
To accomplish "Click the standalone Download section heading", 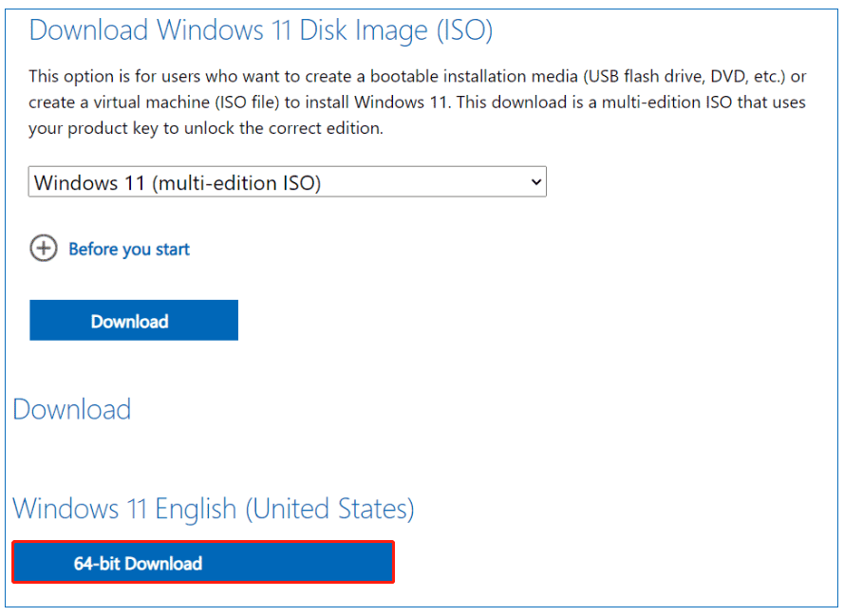I will (72, 409).
